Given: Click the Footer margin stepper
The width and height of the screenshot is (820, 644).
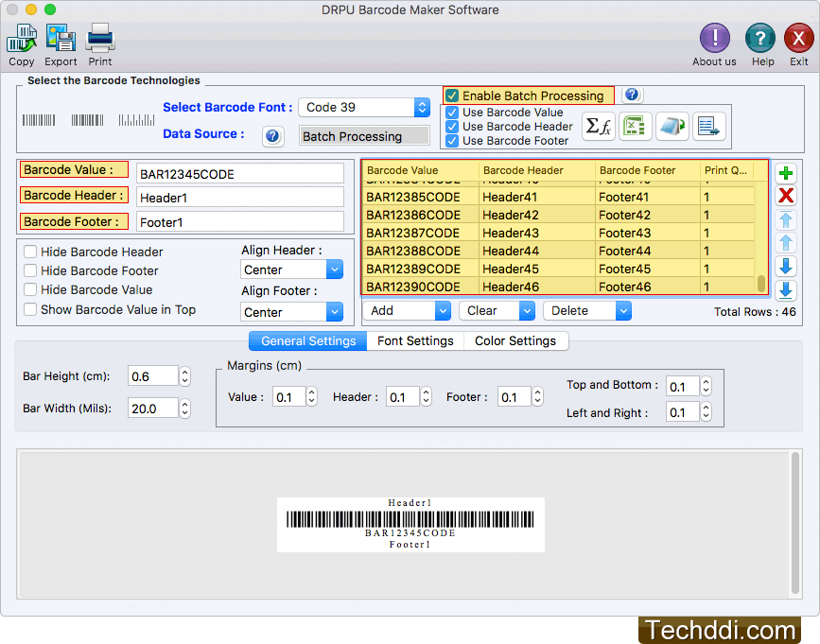Looking at the screenshot, I should [x=537, y=397].
